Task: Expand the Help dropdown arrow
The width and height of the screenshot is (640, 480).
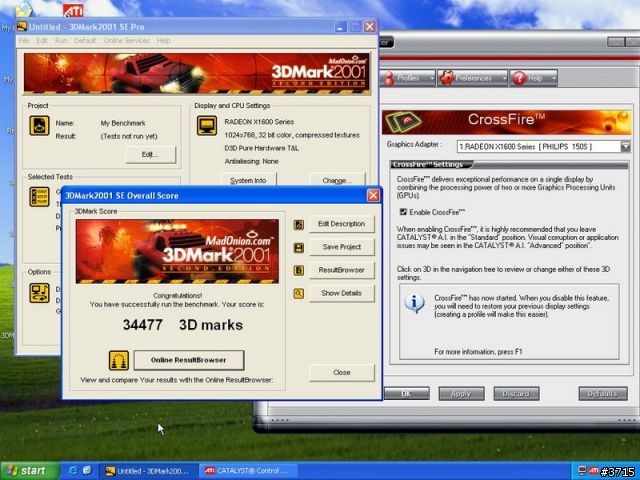Action: point(553,78)
